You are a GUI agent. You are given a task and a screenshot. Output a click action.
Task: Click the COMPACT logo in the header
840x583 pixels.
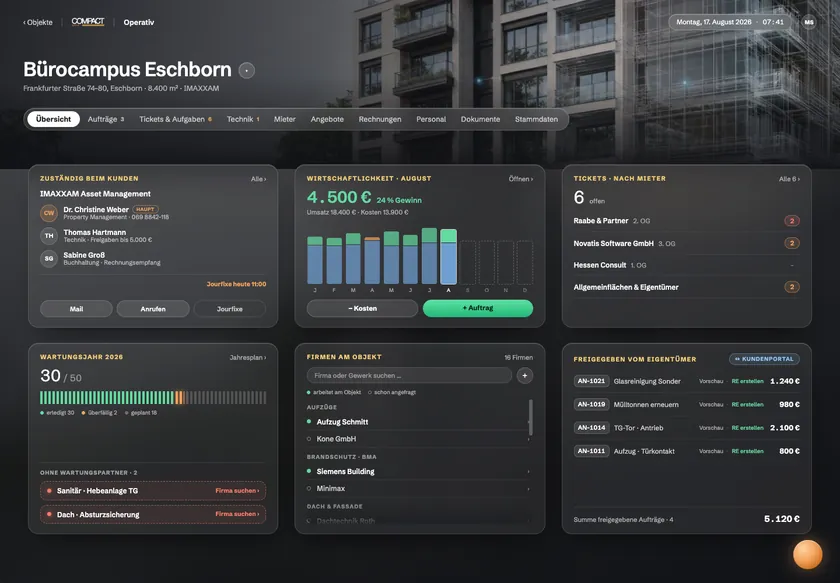[x=88, y=22]
